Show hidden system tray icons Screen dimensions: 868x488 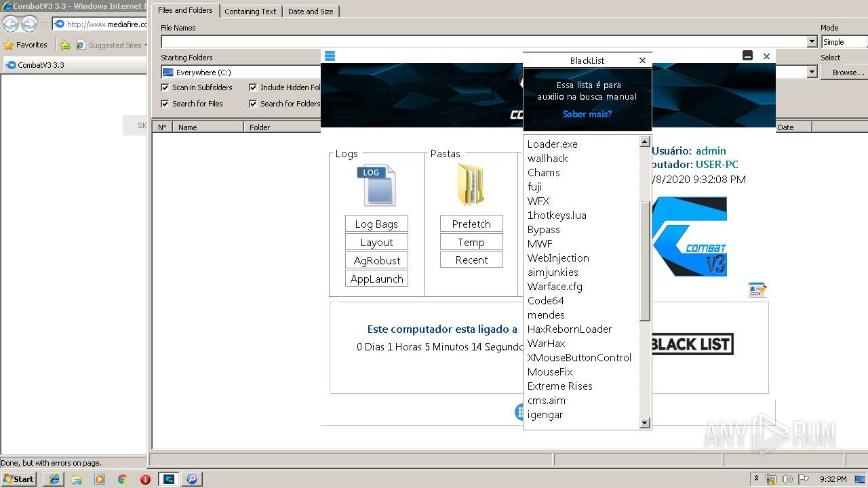tap(756, 479)
